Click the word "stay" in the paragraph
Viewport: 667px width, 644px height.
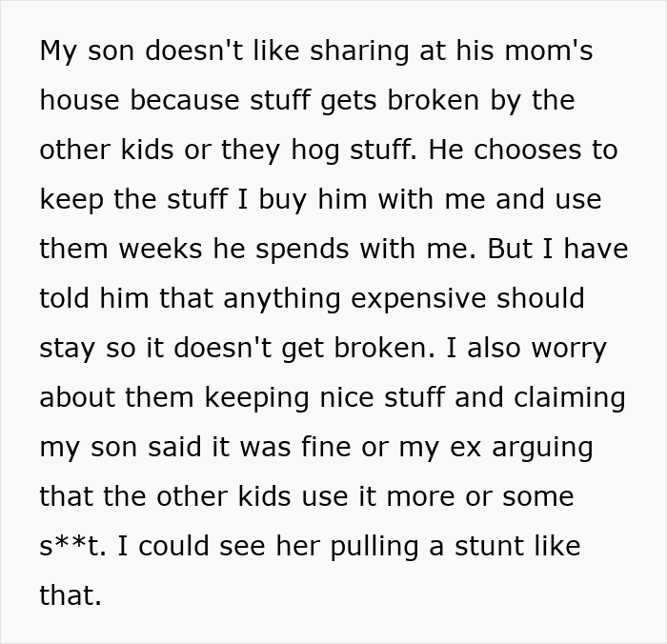[68, 349]
